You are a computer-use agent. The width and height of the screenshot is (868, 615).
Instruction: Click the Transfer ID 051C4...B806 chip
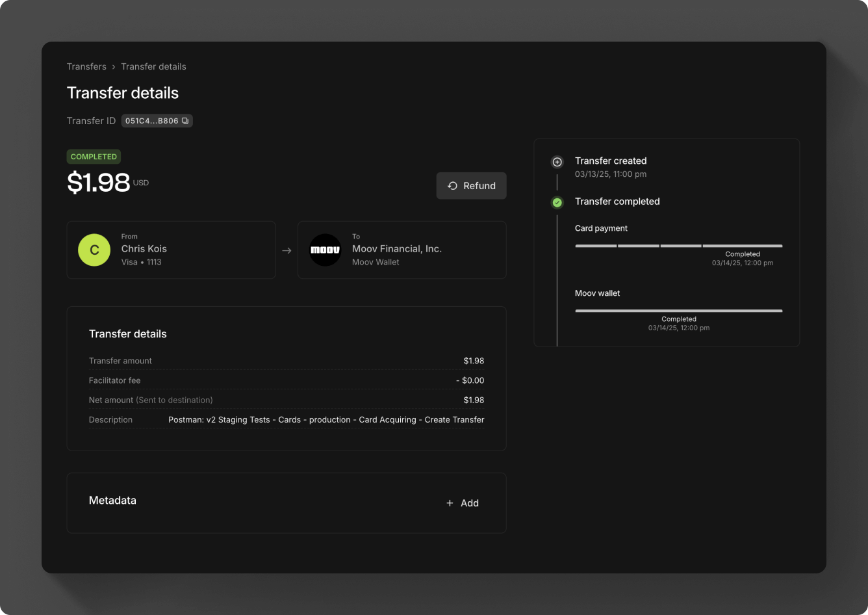tap(157, 121)
